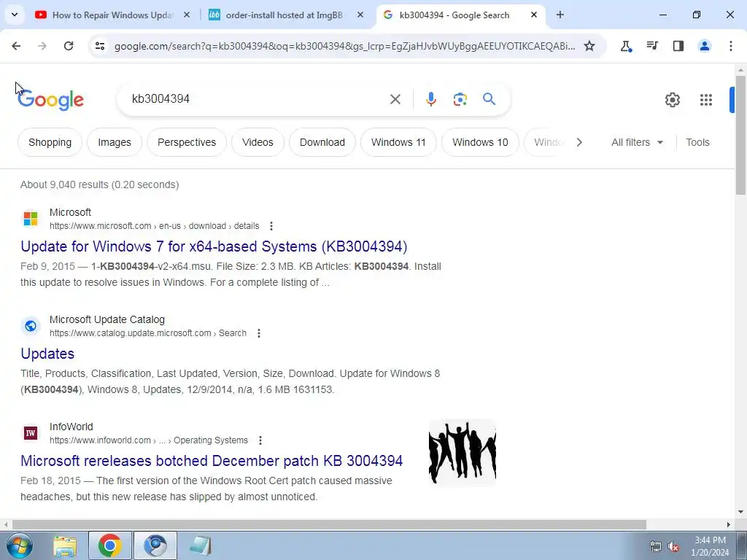Viewport: 747px width, 560px height.
Task: Close the order-install ImgBB tab
Action: click(x=360, y=15)
